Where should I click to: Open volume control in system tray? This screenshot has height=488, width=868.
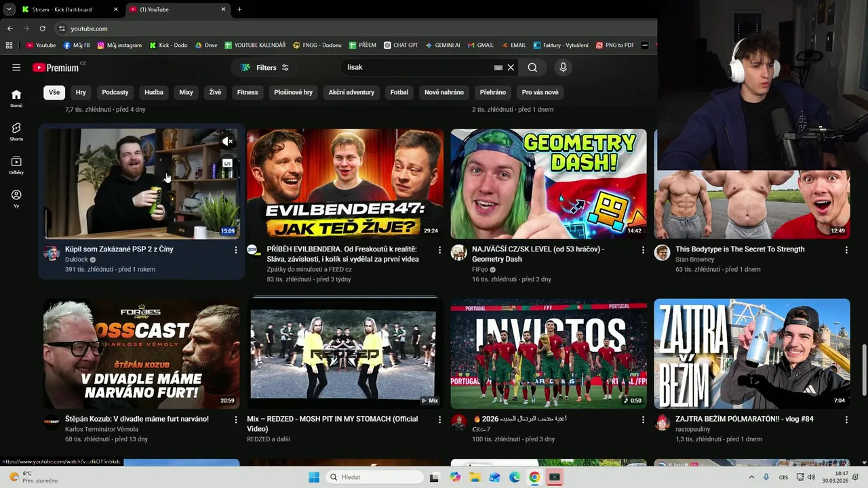point(811,477)
